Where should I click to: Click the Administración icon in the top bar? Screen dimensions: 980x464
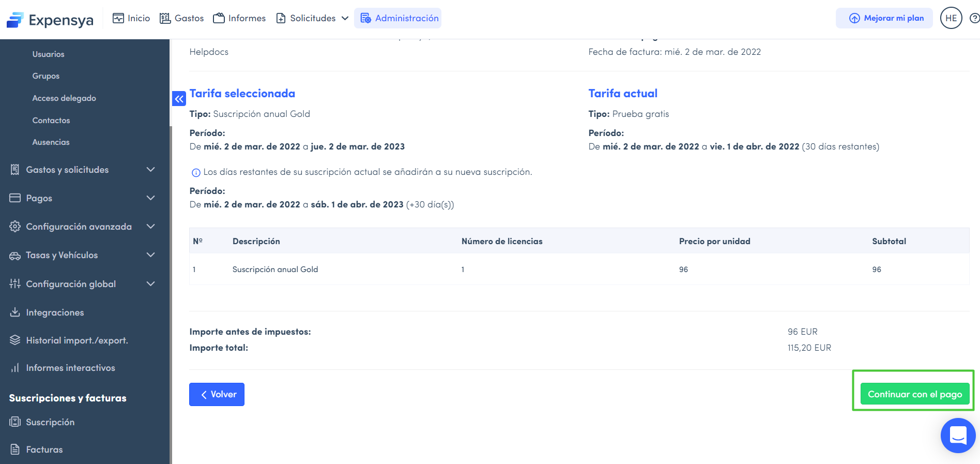click(x=365, y=18)
